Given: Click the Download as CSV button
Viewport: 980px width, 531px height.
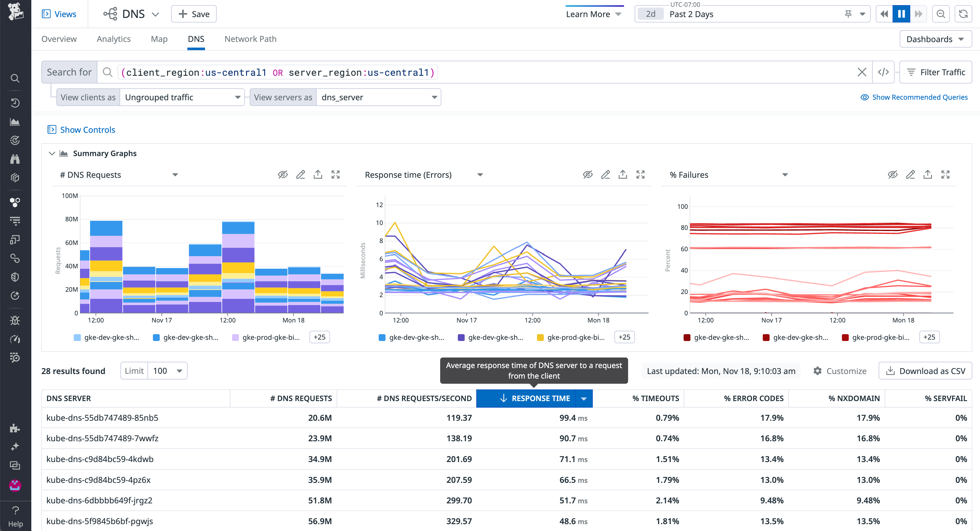Looking at the screenshot, I should click(925, 371).
